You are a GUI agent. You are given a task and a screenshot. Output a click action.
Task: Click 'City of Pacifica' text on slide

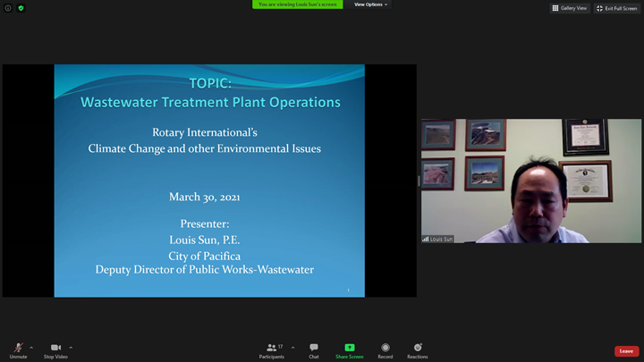pyautogui.click(x=205, y=257)
